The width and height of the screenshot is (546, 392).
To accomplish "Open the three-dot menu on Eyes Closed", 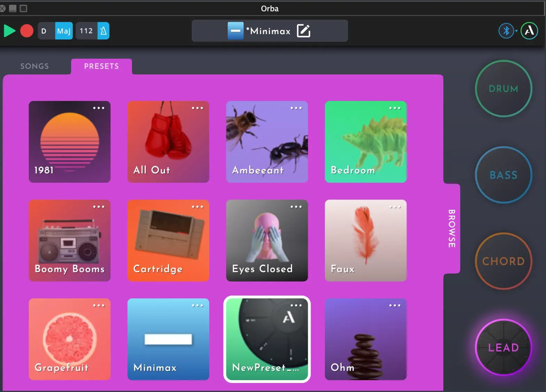I will [x=296, y=207].
